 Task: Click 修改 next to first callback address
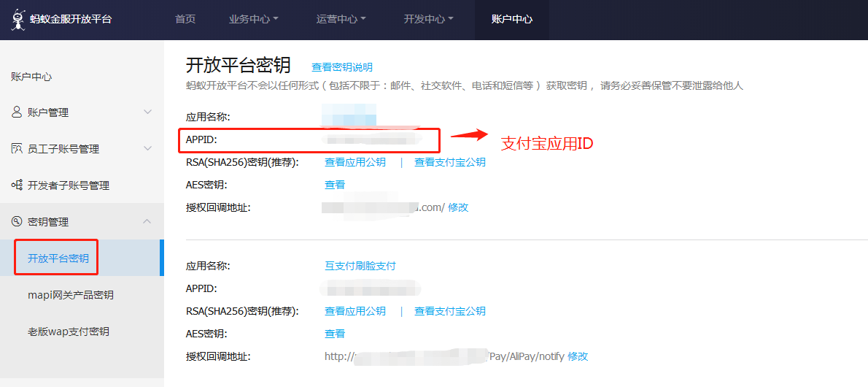click(x=458, y=207)
